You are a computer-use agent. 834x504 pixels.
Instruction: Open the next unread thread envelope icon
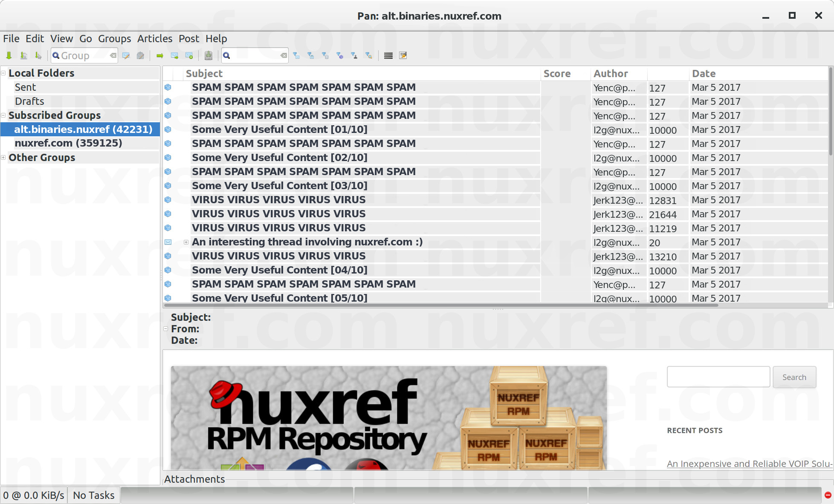[x=174, y=55]
